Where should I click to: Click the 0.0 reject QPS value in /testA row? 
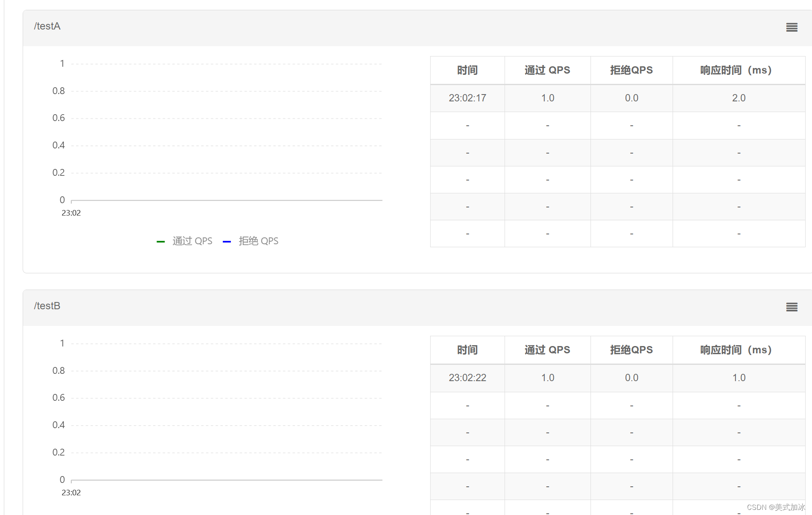(631, 98)
